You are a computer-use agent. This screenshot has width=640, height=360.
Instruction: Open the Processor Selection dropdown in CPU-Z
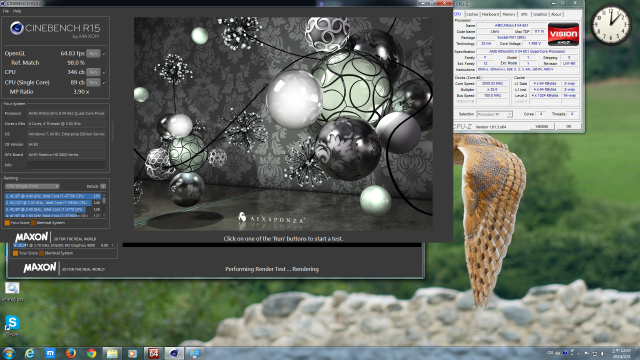coord(494,114)
